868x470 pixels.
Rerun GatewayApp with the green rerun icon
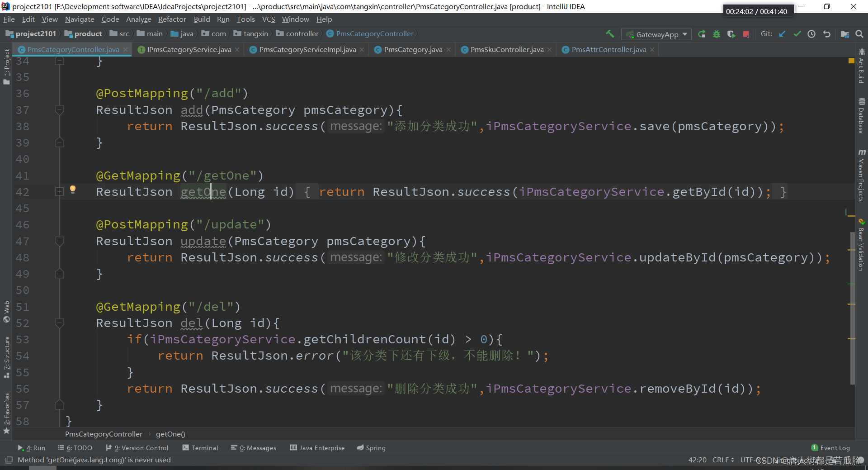pyautogui.click(x=702, y=34)
